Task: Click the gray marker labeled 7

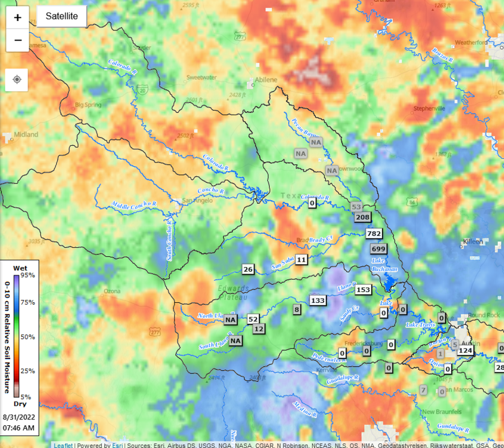Action: pos(423,391)
